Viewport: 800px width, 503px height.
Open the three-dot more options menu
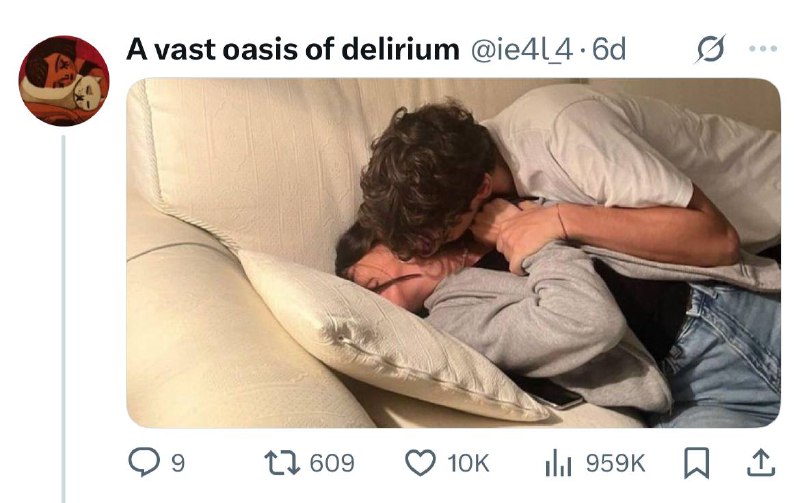[x=763, y=49]
